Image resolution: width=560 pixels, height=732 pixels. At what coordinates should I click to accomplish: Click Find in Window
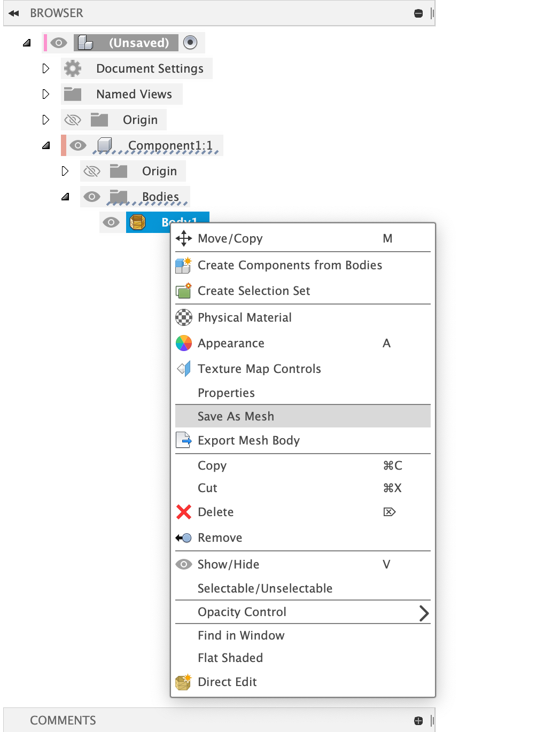coord(240,635)
